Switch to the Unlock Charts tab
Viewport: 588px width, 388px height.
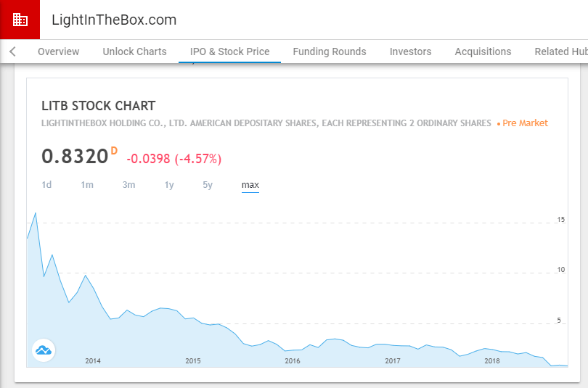coord(134,51)
